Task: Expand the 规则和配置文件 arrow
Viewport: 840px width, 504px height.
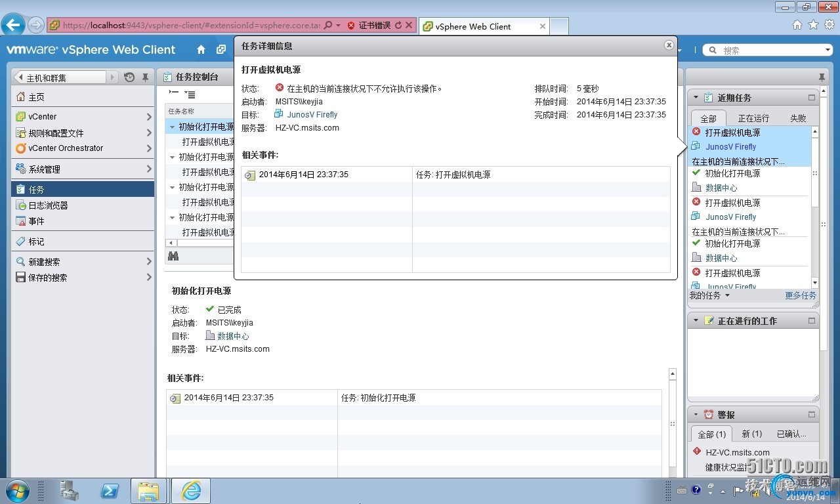Action: point(149,133)
